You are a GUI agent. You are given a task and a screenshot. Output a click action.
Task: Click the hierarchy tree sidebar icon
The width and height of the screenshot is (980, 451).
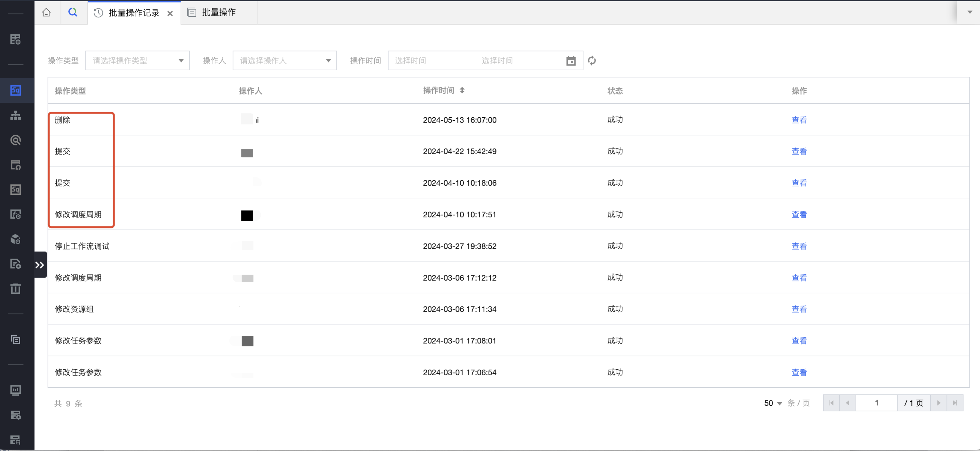coord(16,115)
